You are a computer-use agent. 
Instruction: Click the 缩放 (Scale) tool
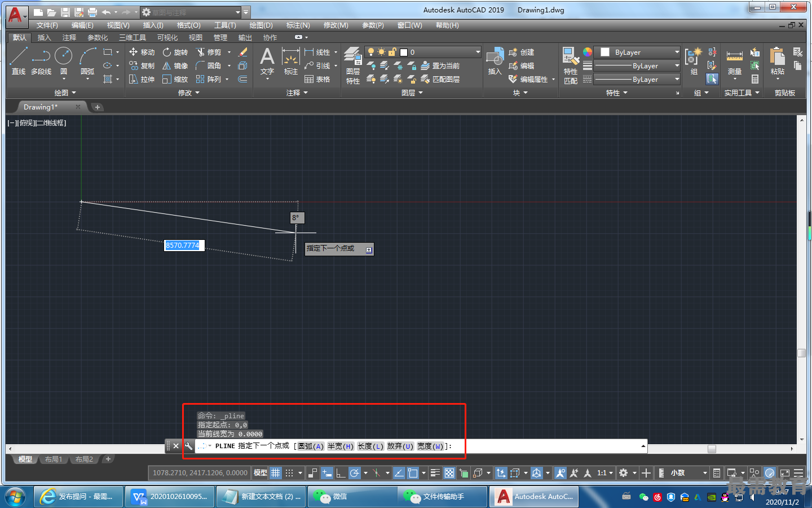(x=175, y=79)
